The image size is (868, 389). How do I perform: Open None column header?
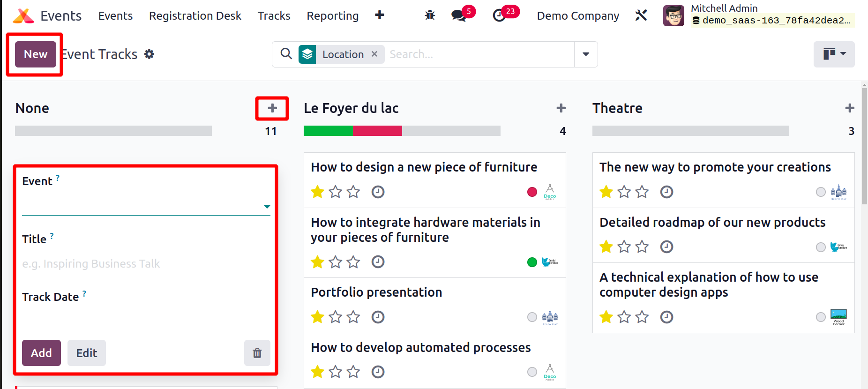[x=32, y=108]
